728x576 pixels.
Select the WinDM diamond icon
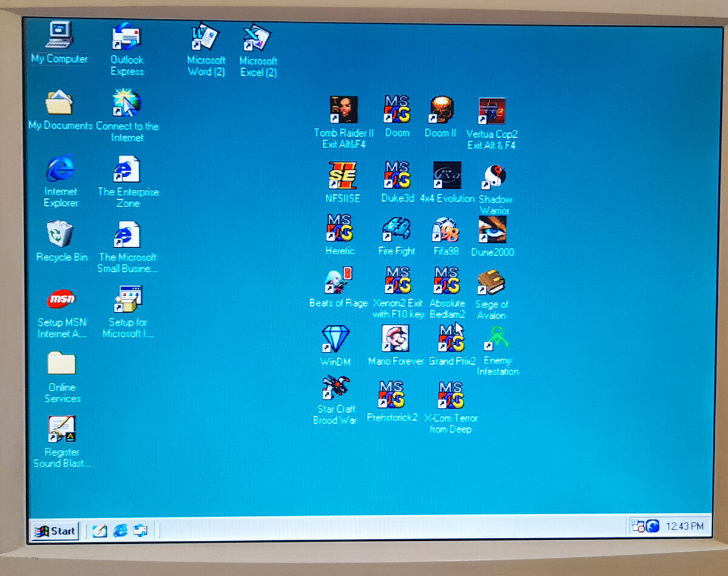click(335, 339)
